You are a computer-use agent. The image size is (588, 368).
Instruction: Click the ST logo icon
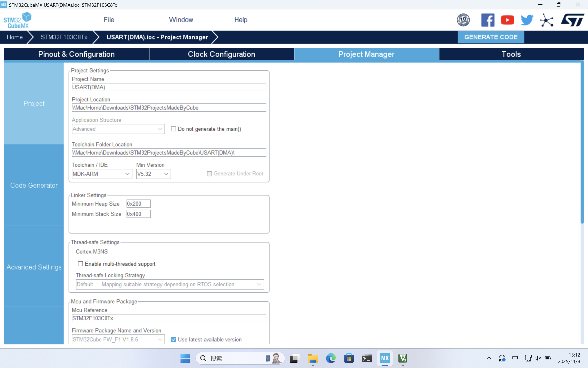pyautogui.click(x=572, y=20)
